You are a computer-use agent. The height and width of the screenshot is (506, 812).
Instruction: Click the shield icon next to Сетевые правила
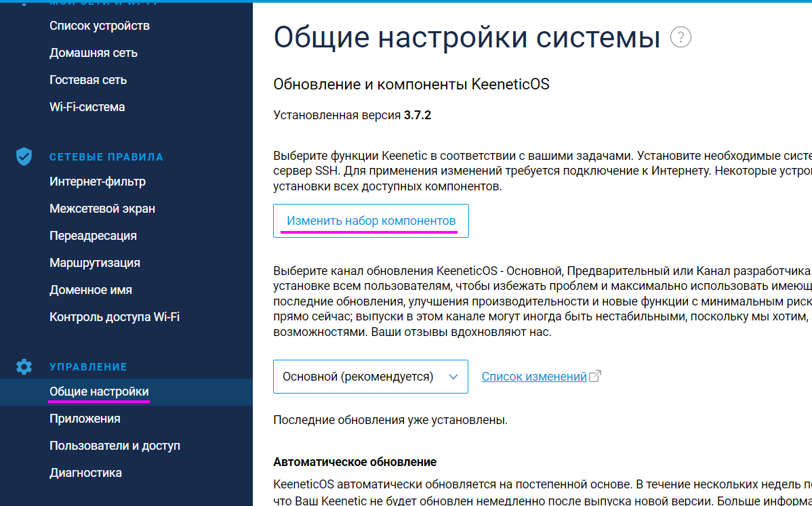point(24,156)
